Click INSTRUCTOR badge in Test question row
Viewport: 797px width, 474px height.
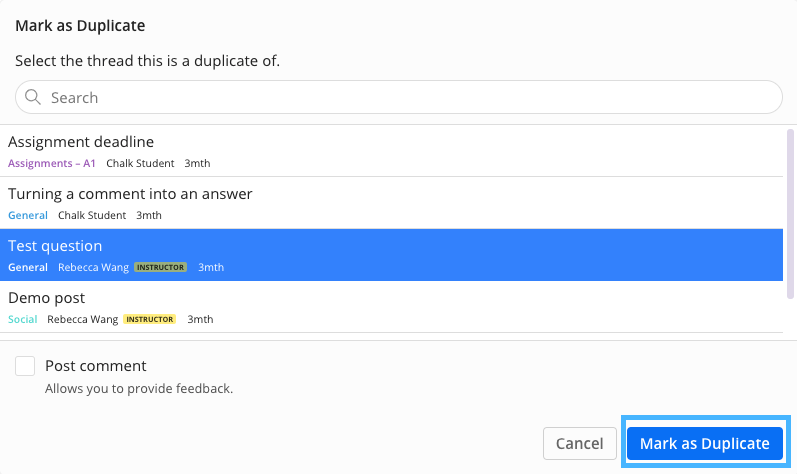pyautogui.click(x=160, y=267)
